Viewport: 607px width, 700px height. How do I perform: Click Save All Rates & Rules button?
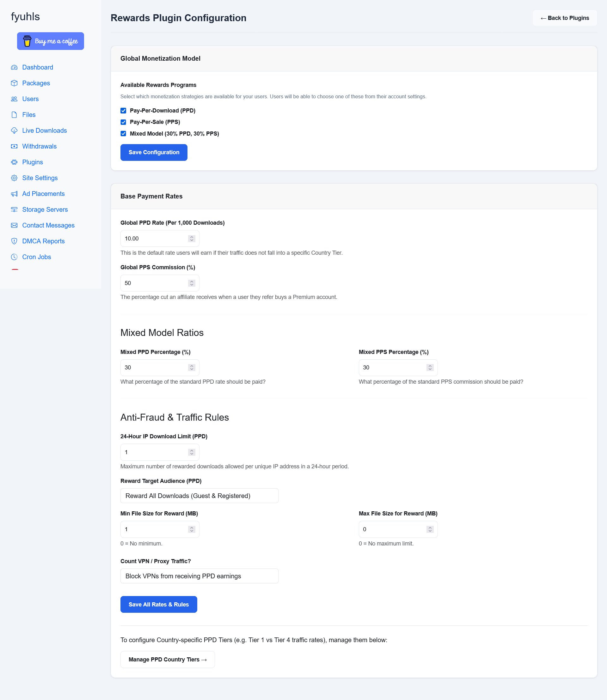(x=158, y=605)
